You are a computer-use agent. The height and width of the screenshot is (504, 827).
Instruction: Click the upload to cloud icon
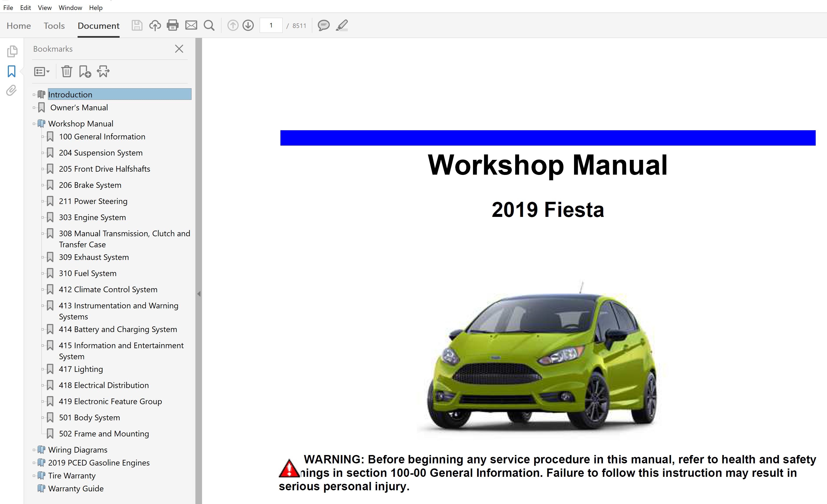155,26
